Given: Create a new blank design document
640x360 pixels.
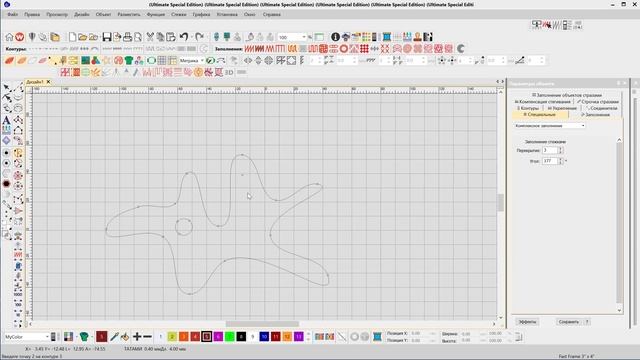Looking at the screenshot, I should 72,37.
